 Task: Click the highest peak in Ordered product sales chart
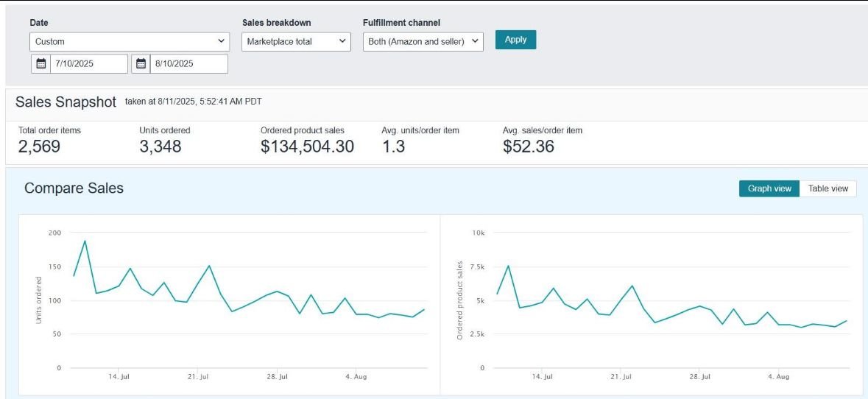point(508,266)
